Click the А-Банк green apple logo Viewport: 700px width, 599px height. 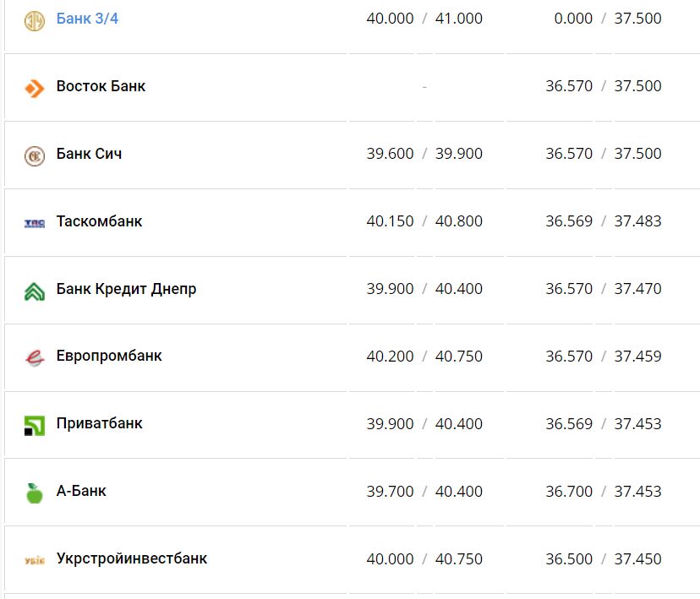coord(34,493)
